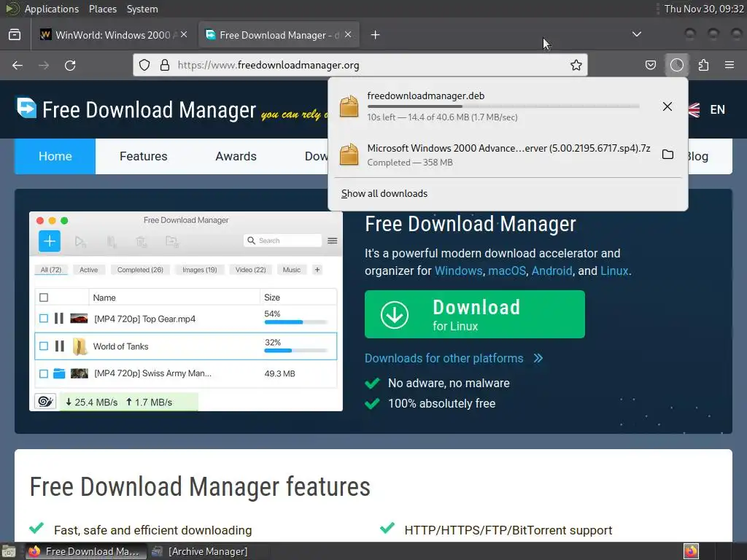
Task: Click the freedownloadmanager.deb progress bar
Action: coord(503,106)
